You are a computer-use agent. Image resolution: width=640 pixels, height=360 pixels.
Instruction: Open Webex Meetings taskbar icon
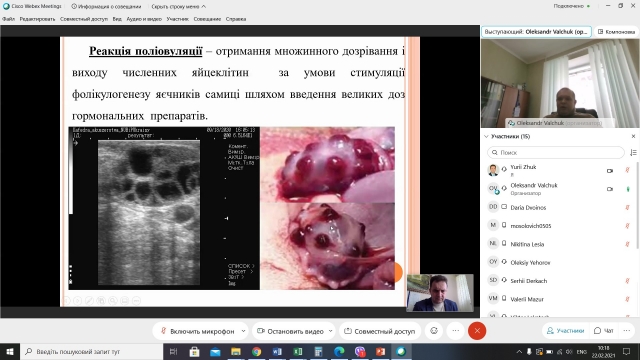401,351
